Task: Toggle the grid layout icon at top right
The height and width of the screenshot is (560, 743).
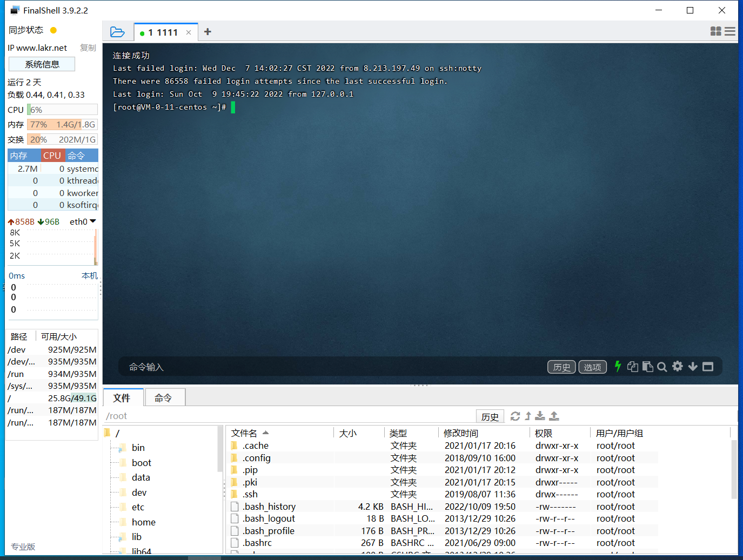Action: [715, 31]
